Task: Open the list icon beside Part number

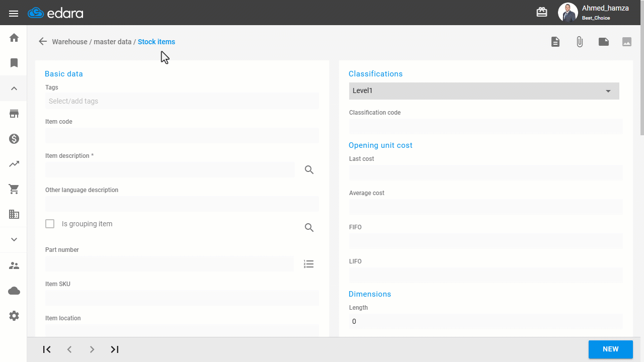Action: point(309,264)
